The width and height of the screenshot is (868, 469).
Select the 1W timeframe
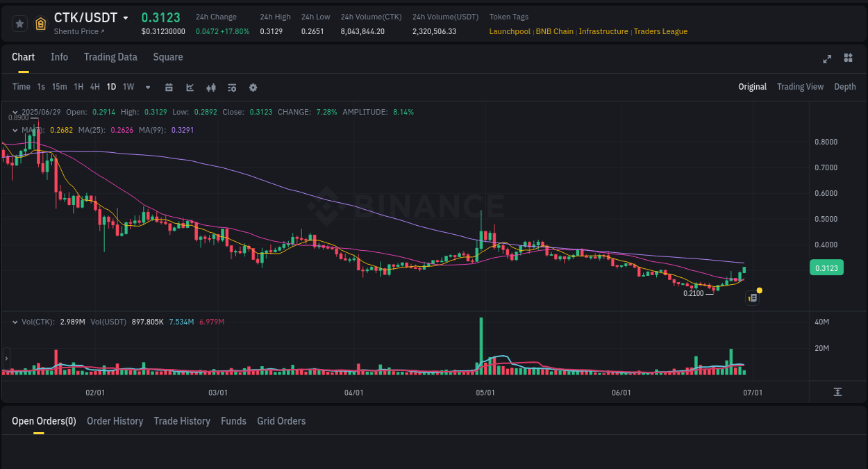pyautogui.click(x=128, y=87)
